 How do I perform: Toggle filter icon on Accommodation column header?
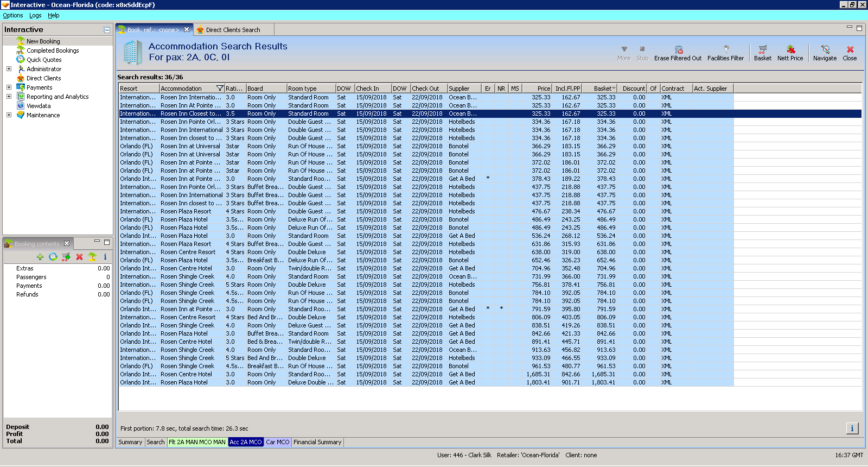pyautogui.click(x=220, y=89)
